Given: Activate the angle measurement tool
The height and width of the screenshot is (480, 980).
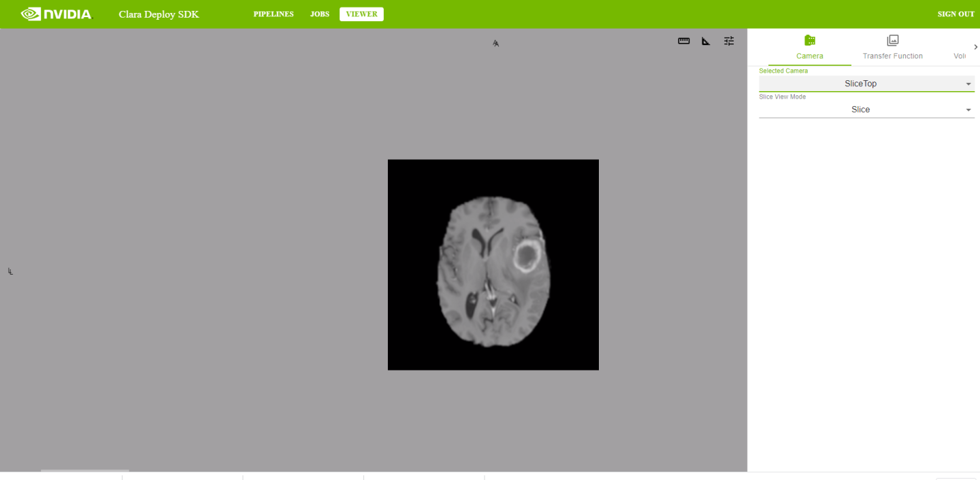Looking at the screenshot, I should [706, 41].
